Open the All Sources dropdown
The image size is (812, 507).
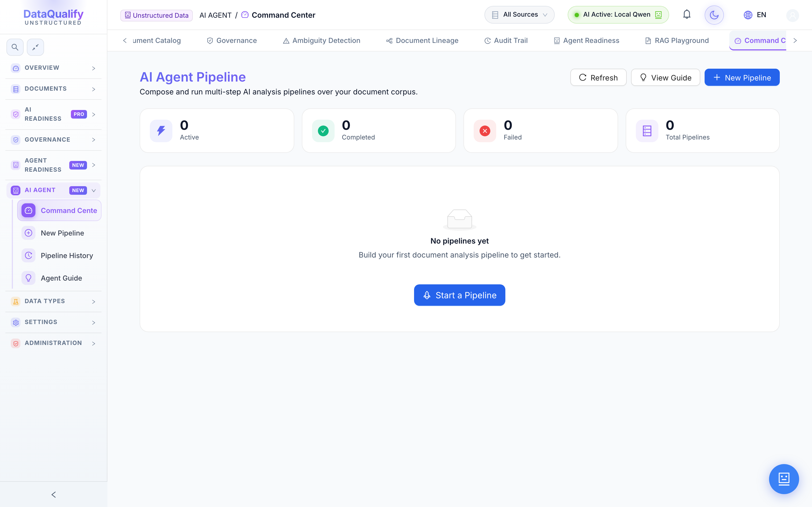pyautogui.click(x=519, y=15)
